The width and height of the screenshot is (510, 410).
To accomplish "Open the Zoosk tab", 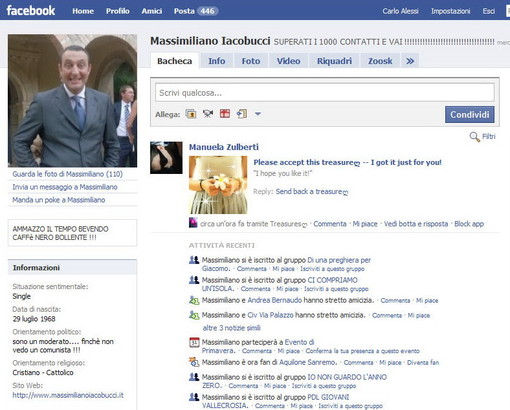I will pos(380,61).
